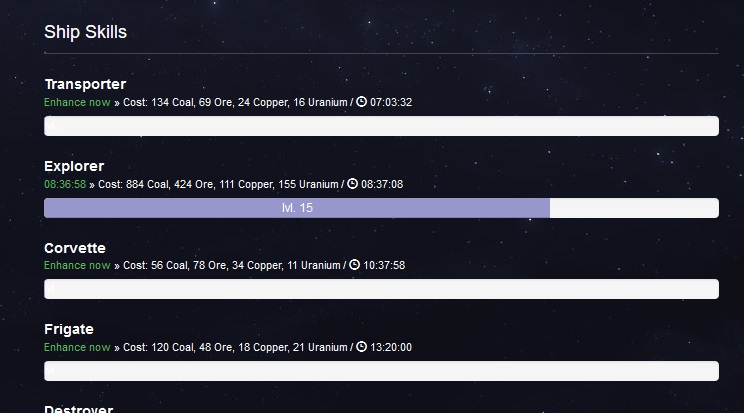Click the Ship Skills heading
The height and width of the screenshot is (413, 744).
(x=85, y=32)
